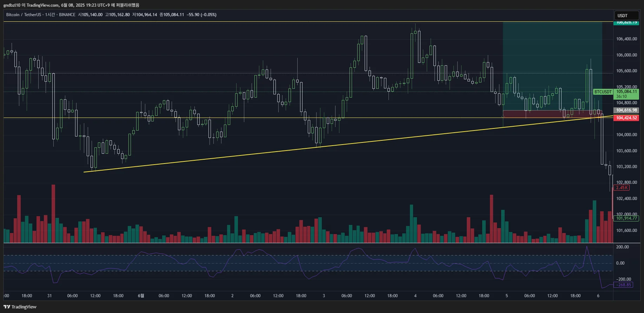Click the gray 104,616.98 price label
The width and height of the screenshot is (644, 313).
click(626, 110)
